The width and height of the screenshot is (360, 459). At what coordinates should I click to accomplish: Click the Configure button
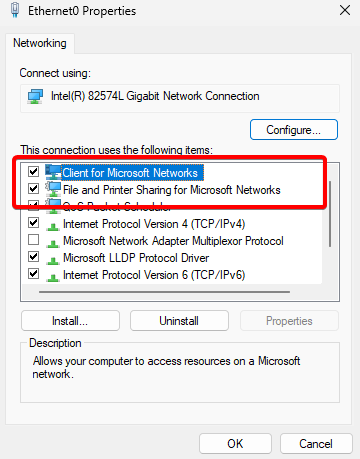click(294, 130)
